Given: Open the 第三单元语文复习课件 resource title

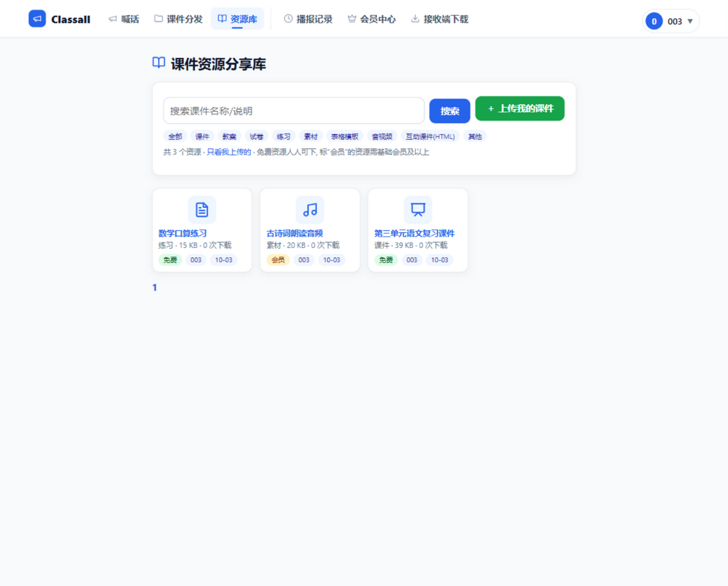Looking at the screenshot, I should click(414, 233).
